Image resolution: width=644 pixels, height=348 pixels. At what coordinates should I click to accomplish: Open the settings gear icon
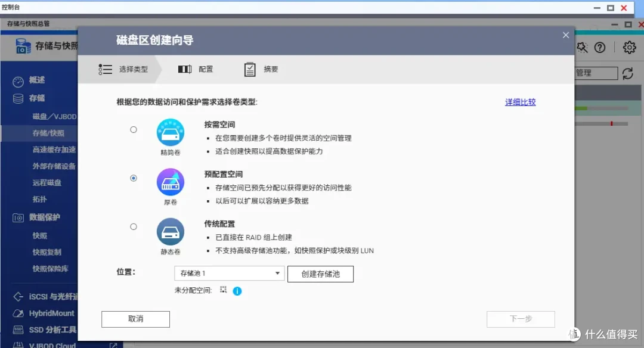[629, 48]
